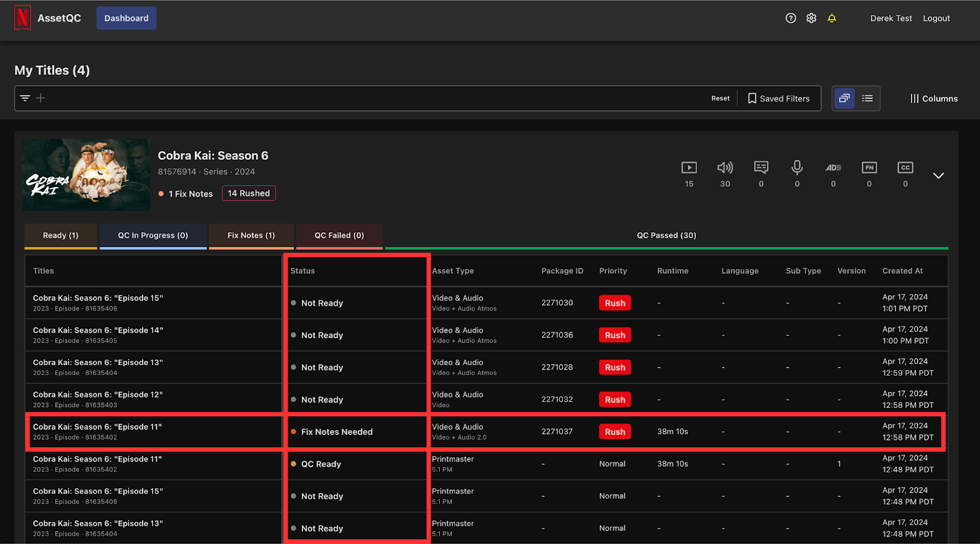
Task: Sort by Language column header
Action: click(x=740, y=271)
